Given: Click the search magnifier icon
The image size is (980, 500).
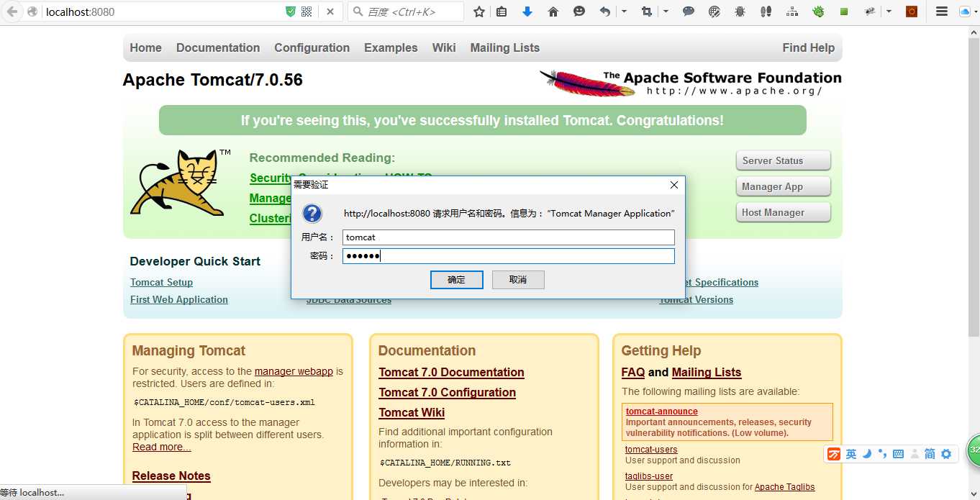Looking at the screenshot, I should pos(358,12).
